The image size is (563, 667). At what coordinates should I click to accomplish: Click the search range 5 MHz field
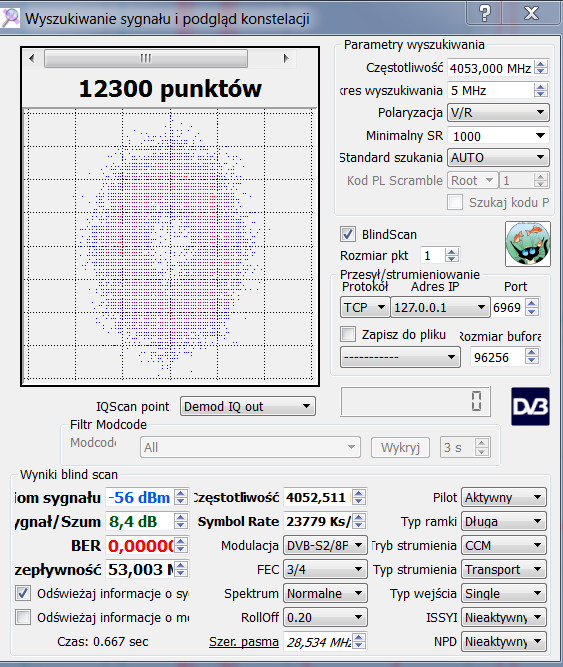(491, 90)
